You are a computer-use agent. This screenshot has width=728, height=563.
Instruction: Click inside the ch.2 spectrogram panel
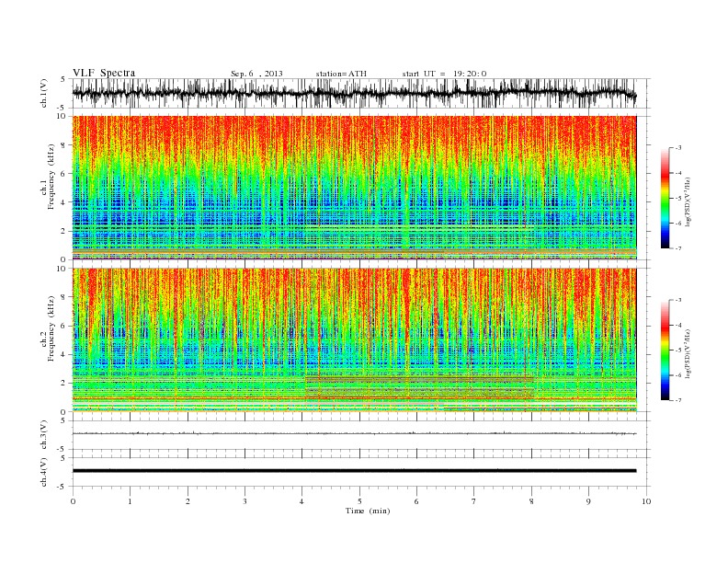354,339
